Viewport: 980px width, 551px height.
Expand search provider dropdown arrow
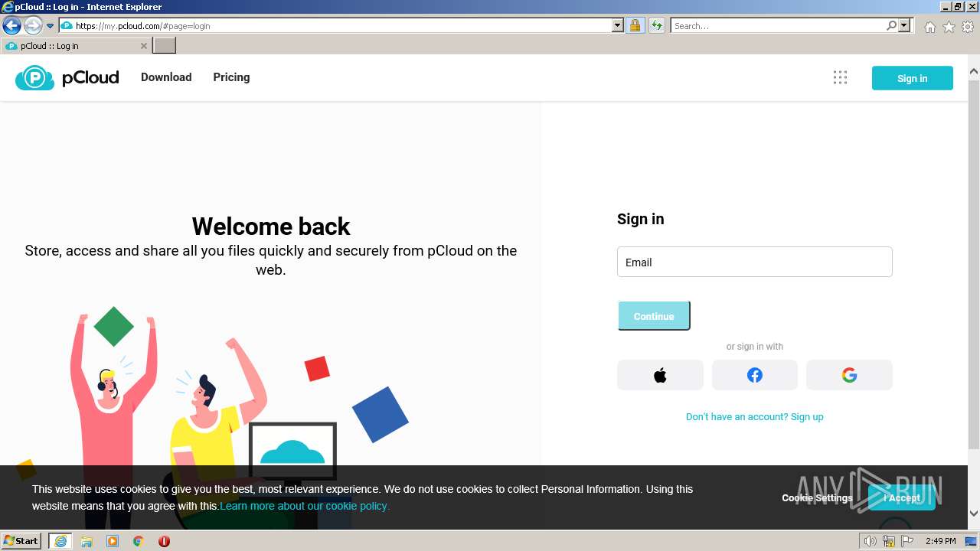coord(904,26)
